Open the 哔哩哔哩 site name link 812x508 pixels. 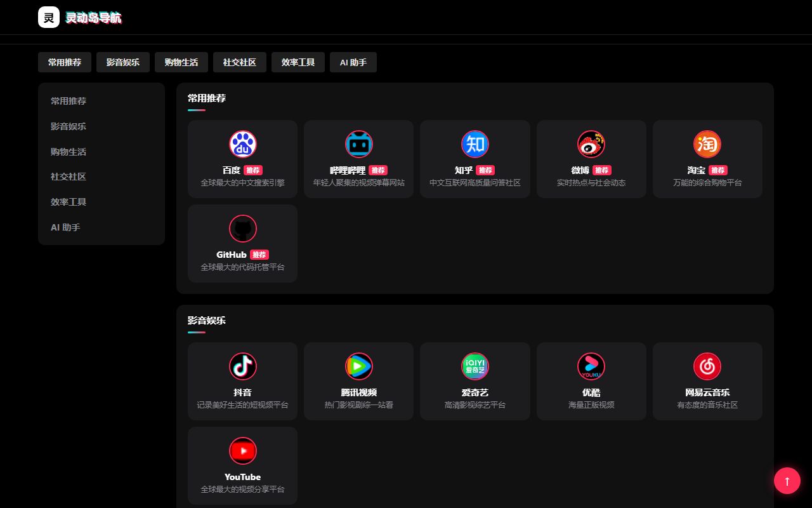(x=348, y=170)
